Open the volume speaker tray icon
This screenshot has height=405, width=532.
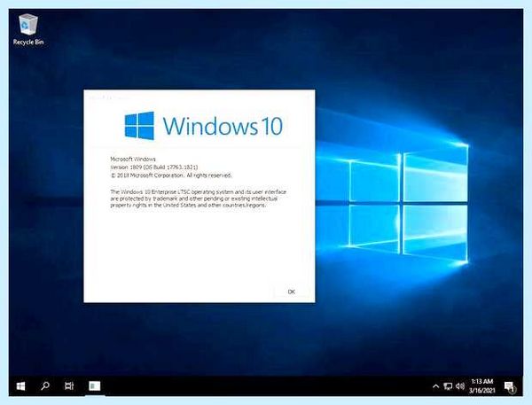(460, 386)
